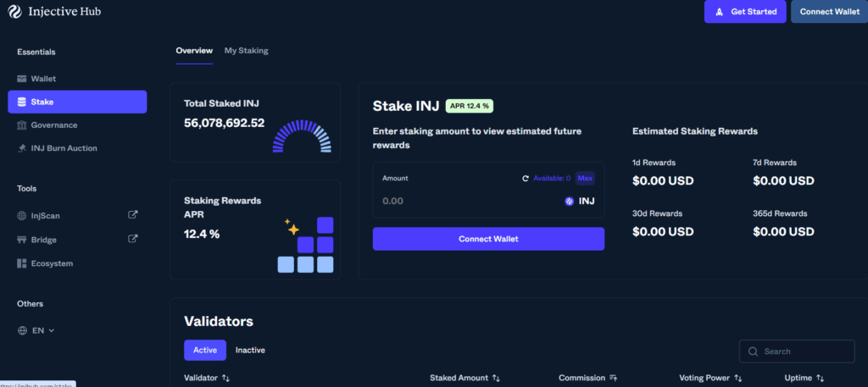868x387 pixels.
Task: Click the Governance building icon
Action: (x=21, y=125)
